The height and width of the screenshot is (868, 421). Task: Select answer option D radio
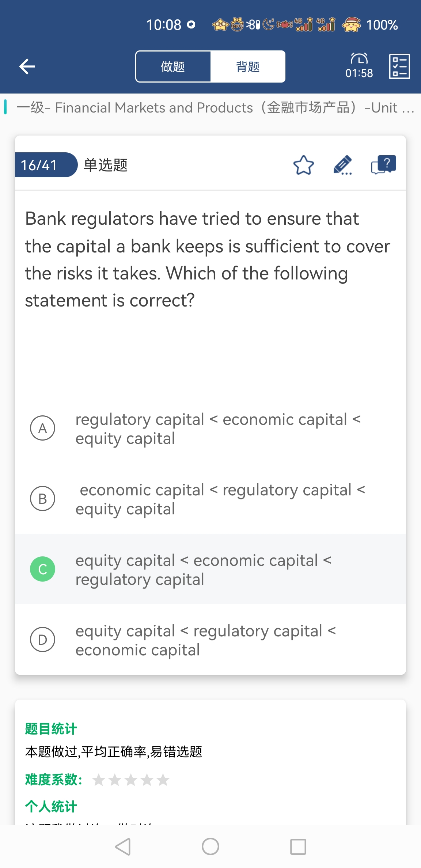click(43, 639)
